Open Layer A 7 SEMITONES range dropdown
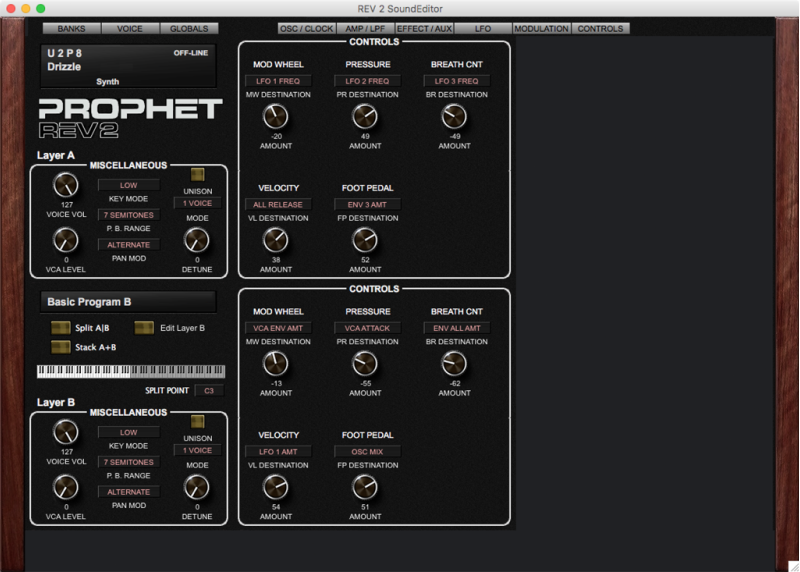This screenshot has height=572, width=800. pyautogui.click(x=129, y=215)
